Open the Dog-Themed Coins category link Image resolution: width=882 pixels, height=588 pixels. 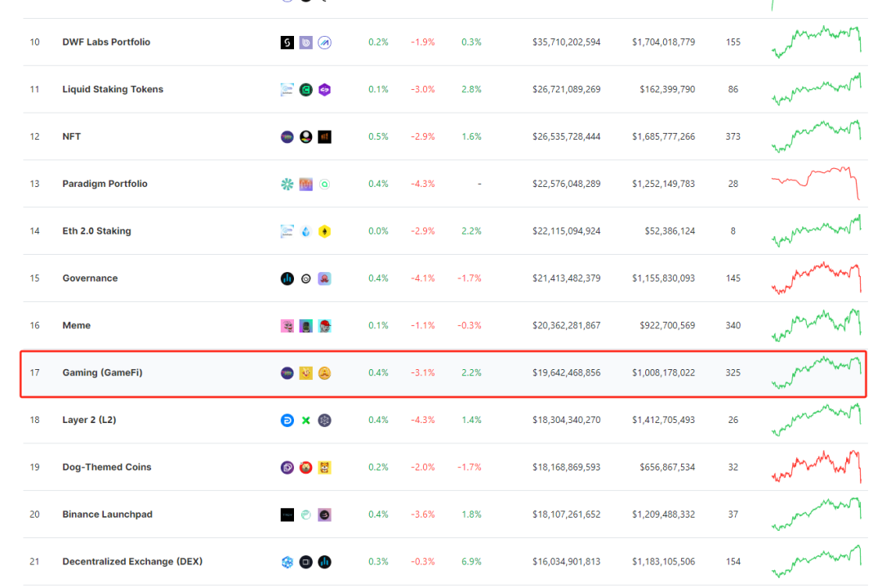[107, 468]
